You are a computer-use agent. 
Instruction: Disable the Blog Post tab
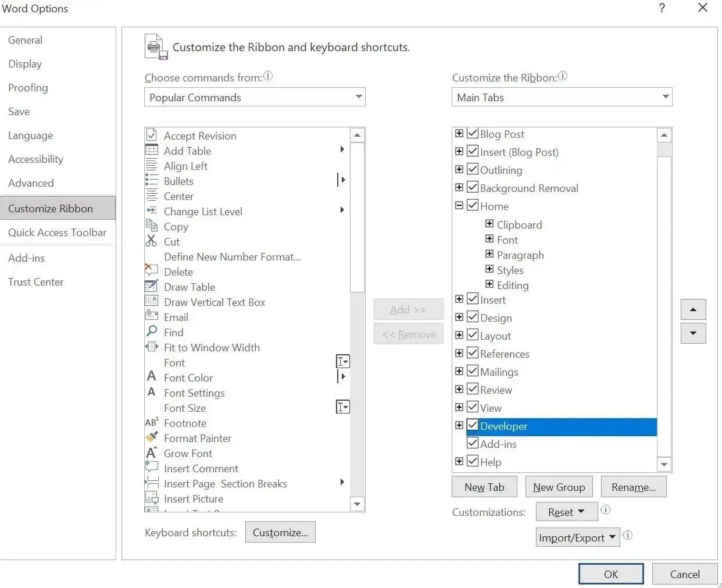(472, 133)
